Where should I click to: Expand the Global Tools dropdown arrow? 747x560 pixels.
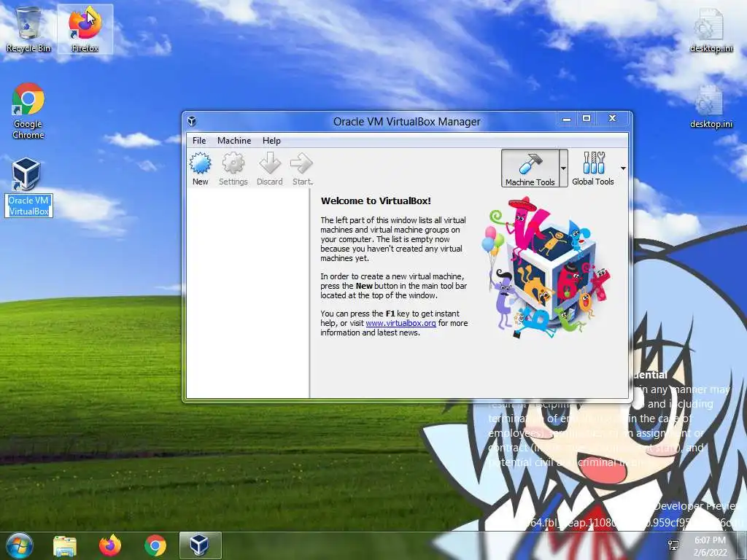point(623,168)
